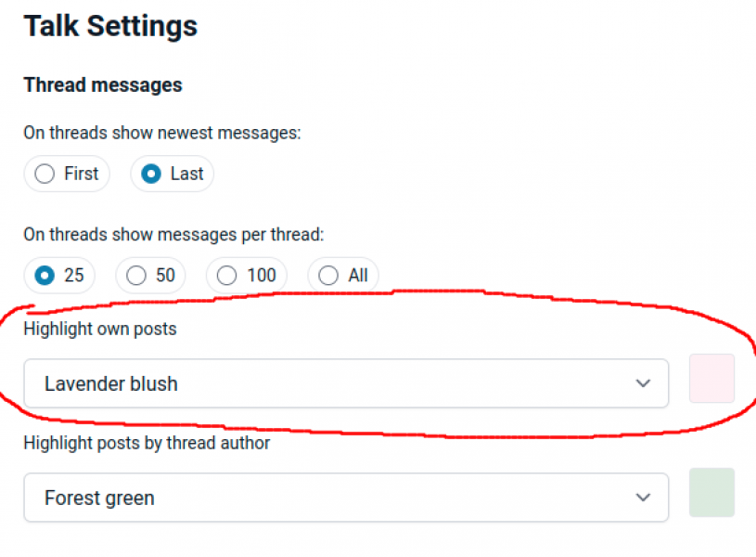Click the empty radio circle beside All
Screen dimensions: 756x557
tap(328, 275)
